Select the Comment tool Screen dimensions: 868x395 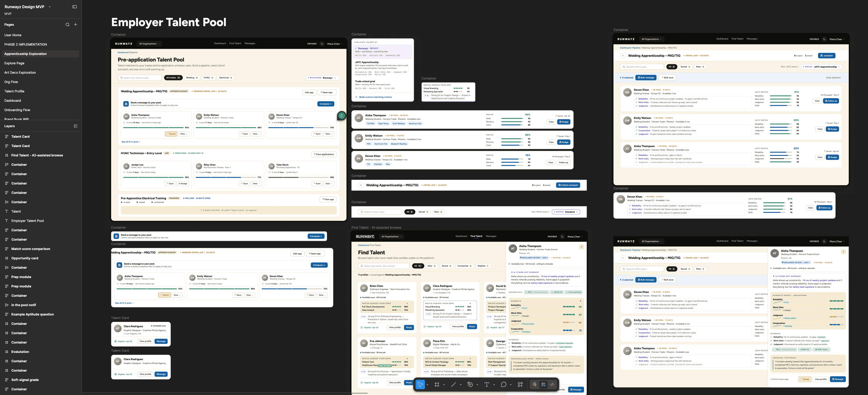tap(503, 384)
